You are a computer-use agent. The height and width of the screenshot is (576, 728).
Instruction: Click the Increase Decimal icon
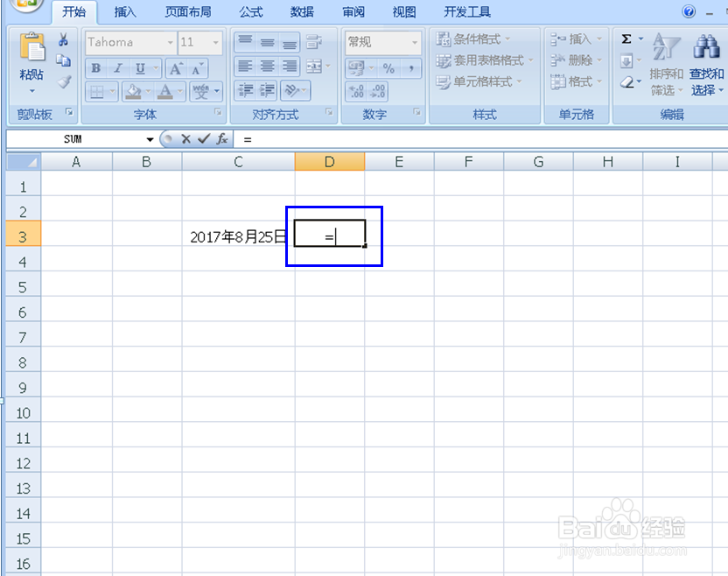357,91
